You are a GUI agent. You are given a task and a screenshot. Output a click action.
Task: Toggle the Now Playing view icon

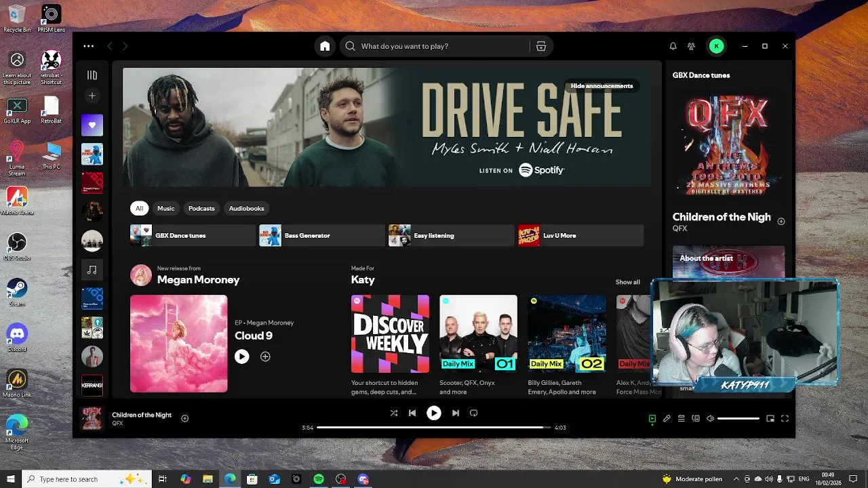(652, 419)
